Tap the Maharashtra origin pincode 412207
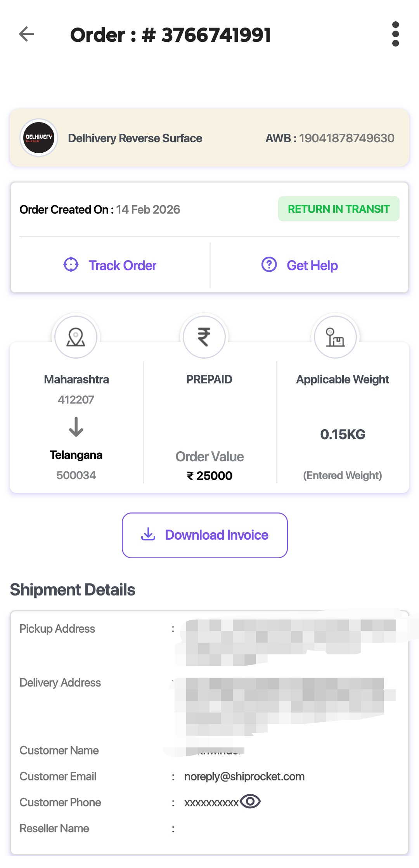This screenshot has width=419, height=868. pyautogui.click(x=76, y=400)
